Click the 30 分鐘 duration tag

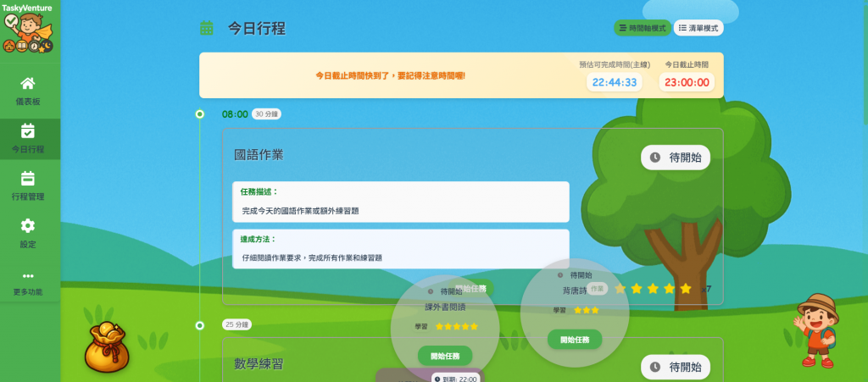(x=266, y=113)
